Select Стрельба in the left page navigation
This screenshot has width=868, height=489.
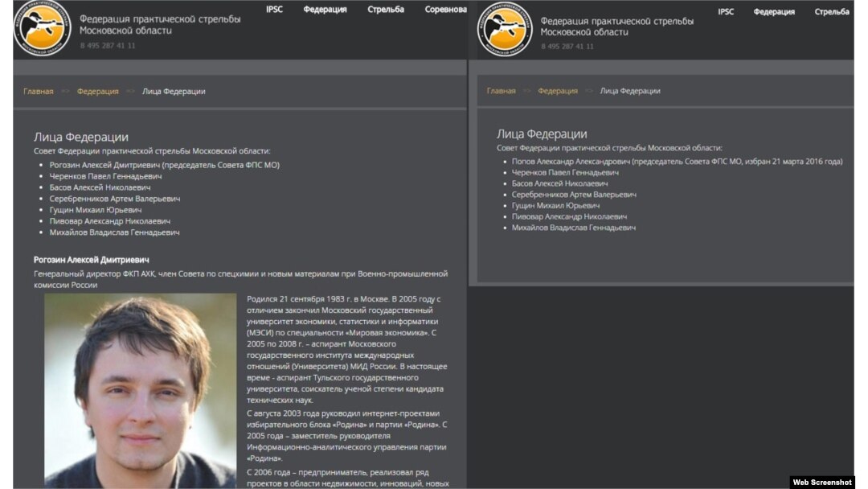386,10
